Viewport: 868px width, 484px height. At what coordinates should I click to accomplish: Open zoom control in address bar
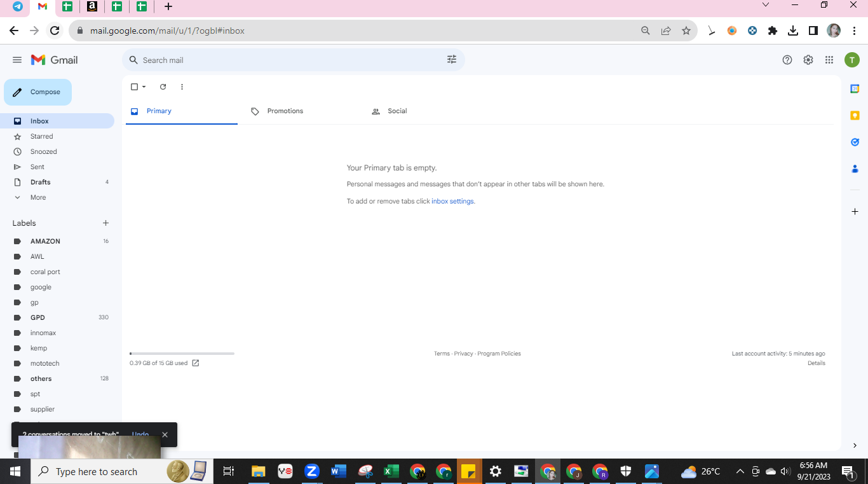coord(646,31)
